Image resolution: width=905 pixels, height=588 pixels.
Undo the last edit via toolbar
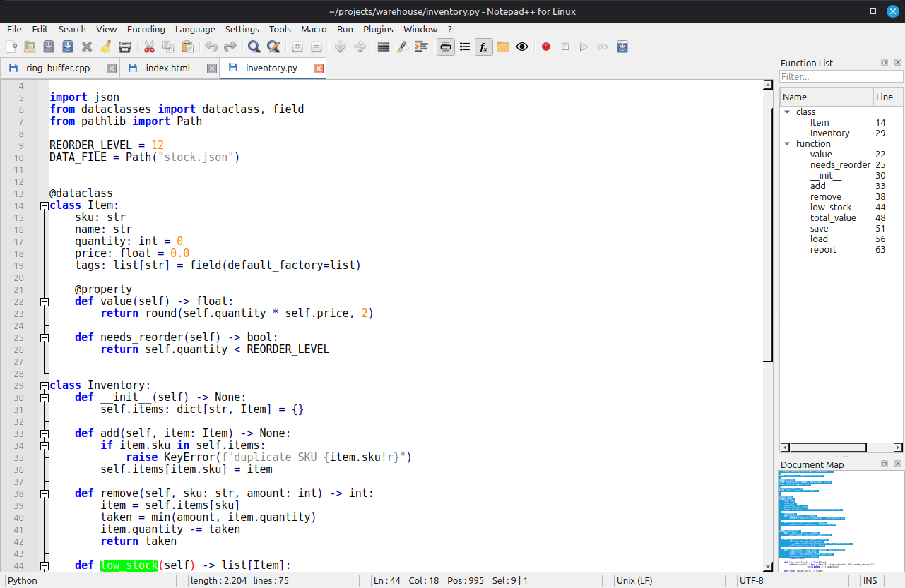211,47
